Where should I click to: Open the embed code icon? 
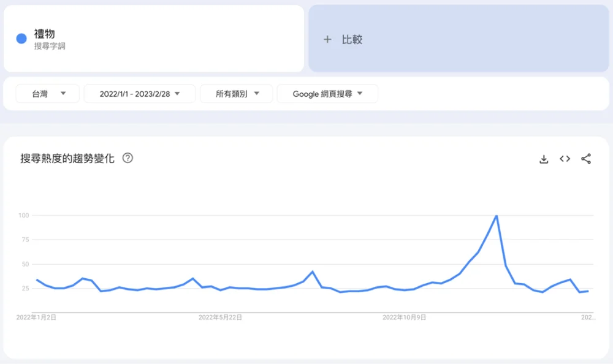[565, 159]
